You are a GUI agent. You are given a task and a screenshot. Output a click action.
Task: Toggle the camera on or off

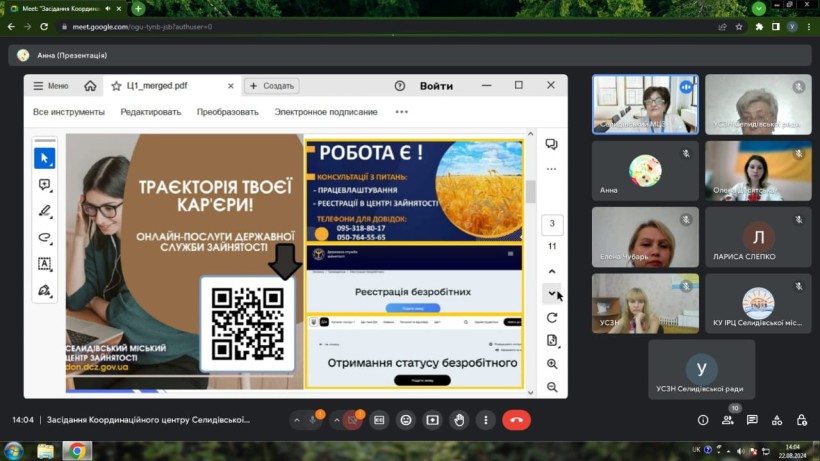[x=352, y=420]
